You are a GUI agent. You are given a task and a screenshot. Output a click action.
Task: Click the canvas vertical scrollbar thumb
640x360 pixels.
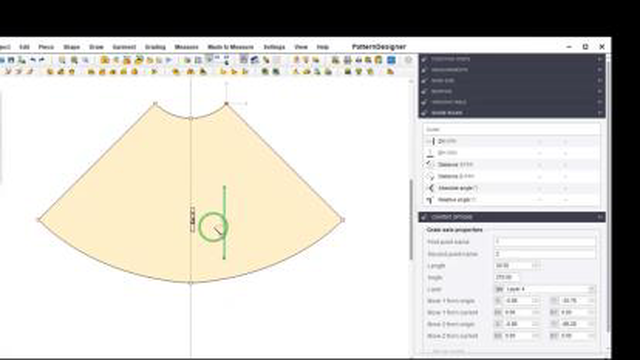[411, 220]
